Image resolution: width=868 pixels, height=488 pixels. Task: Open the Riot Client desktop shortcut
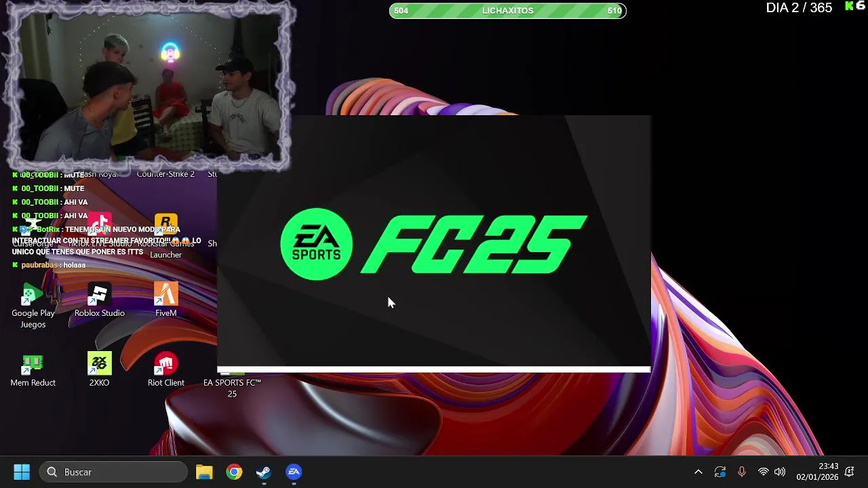click(165, 371)
